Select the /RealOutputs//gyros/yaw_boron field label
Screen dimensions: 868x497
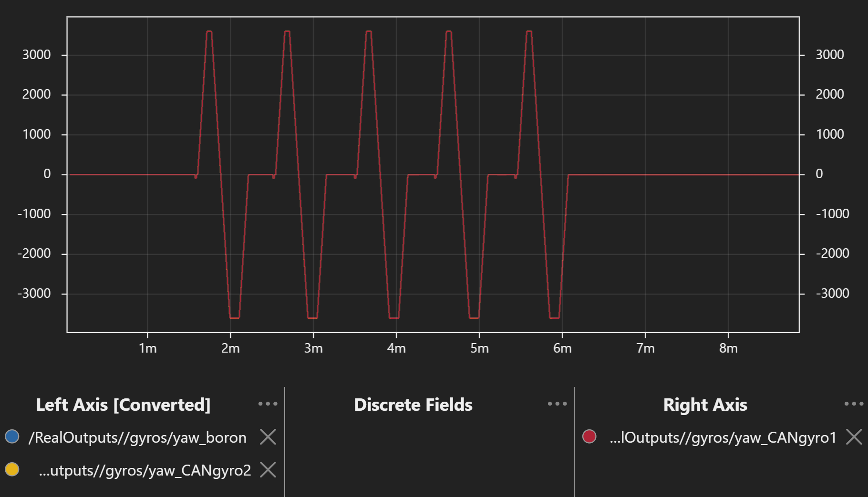[x=137, y=437]
